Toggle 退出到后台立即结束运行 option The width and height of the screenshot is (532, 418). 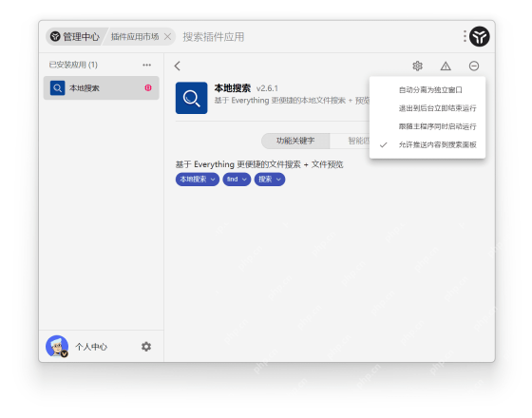pyautogui.click(x=427, y=108)
